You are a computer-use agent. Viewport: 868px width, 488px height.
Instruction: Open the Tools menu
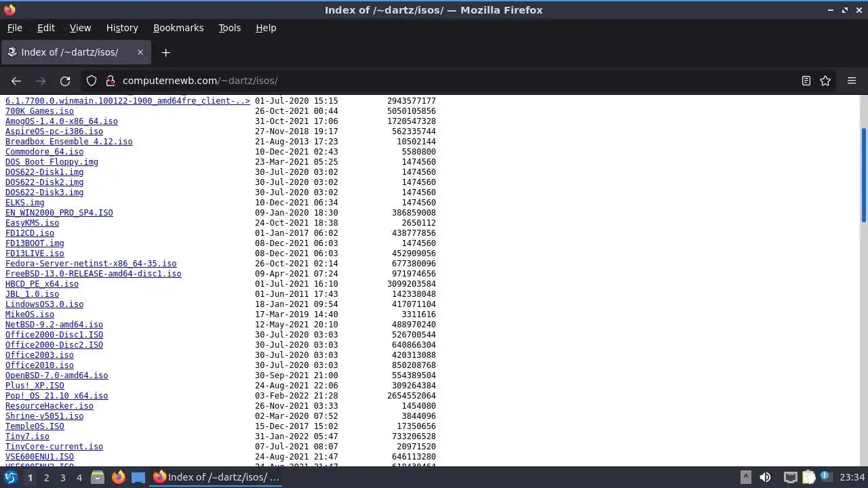pyautogui.click(x=229, y=28)
